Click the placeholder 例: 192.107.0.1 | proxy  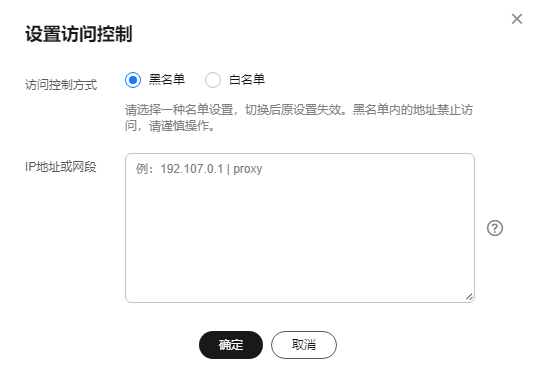(x=199, y=169)
